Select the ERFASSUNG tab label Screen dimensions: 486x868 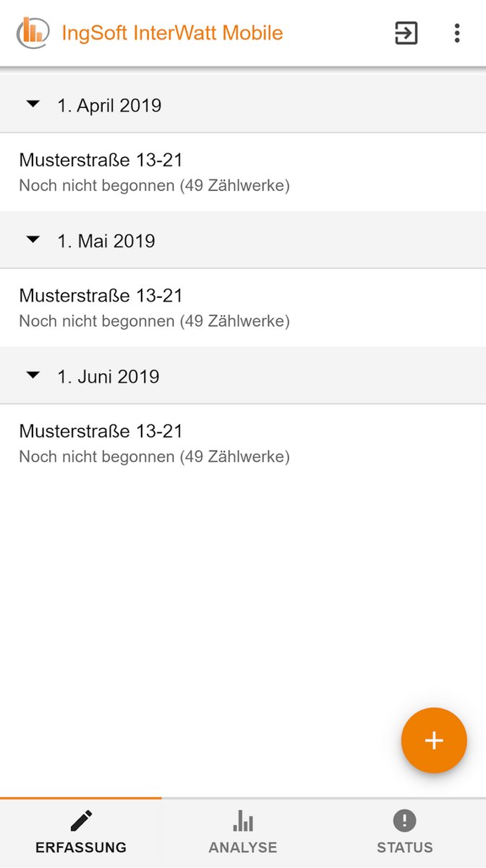[81, 847]
